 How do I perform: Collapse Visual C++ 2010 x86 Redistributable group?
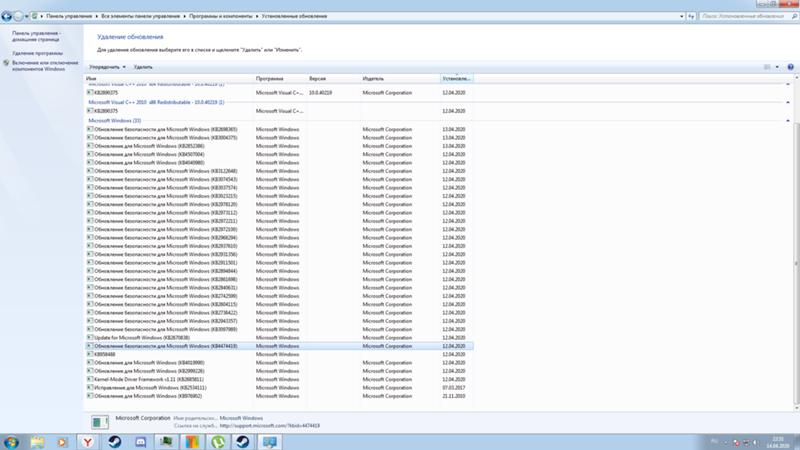788,103
